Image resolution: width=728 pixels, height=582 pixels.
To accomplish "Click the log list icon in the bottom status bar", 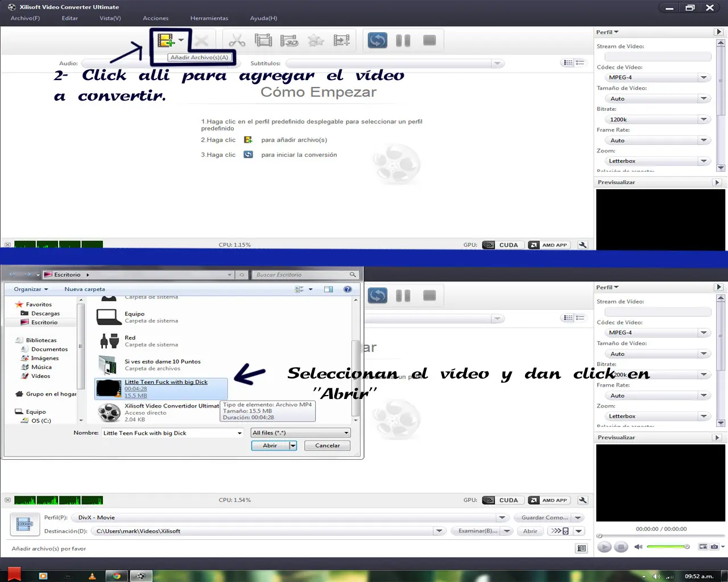I will [581, 548].
